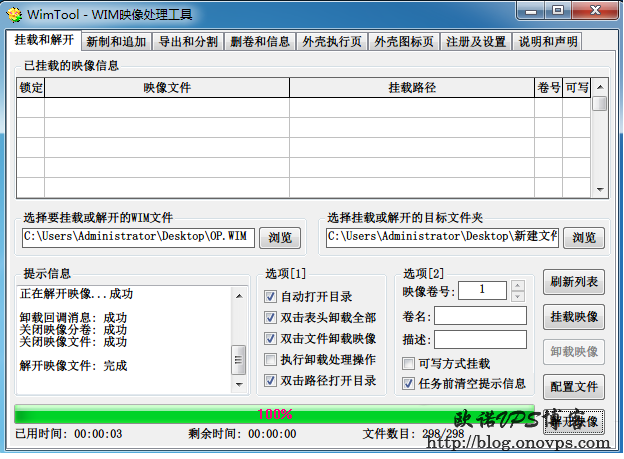This screenshot has height=459, width=624.
Task: Click the WimTool title bar app icon
Action: pyautogui.click(x=14, y=14)
